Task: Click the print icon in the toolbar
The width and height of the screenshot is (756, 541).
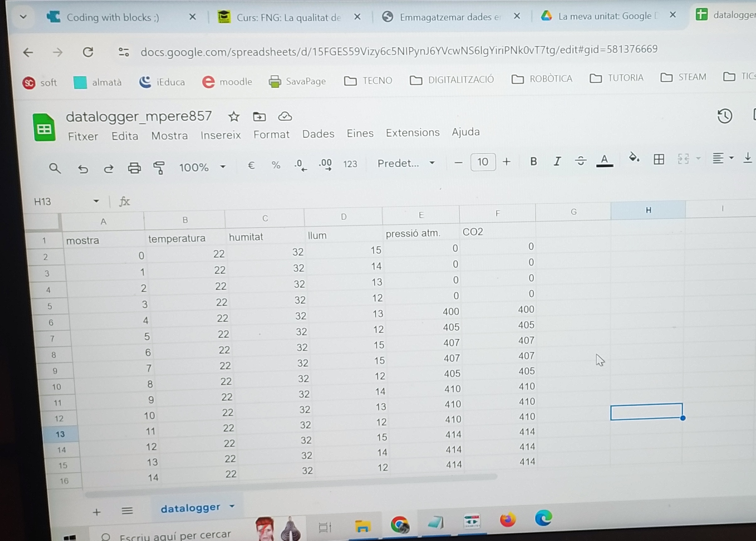Action: [134, 168]
